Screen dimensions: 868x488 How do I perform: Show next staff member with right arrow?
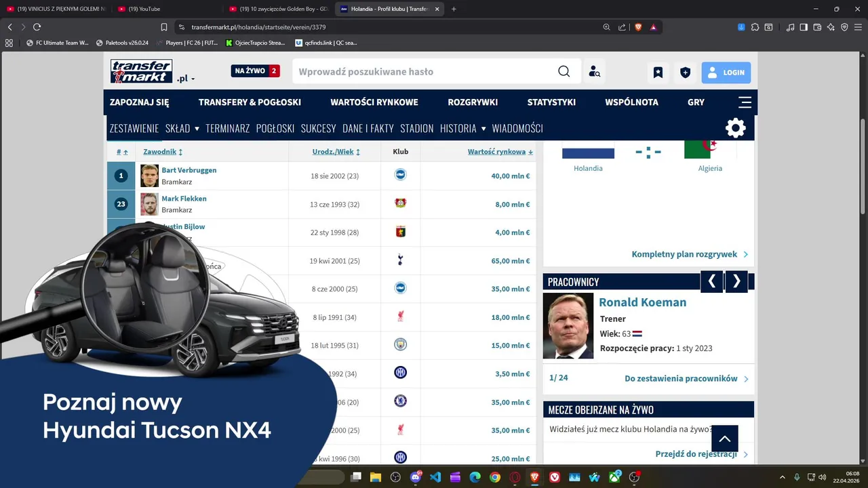pyautogui.click(x=736, y=281)
